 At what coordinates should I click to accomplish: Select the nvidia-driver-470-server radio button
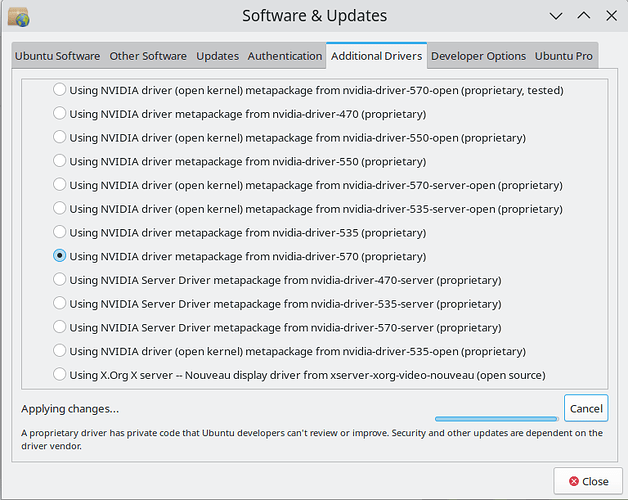pos(59,279)
